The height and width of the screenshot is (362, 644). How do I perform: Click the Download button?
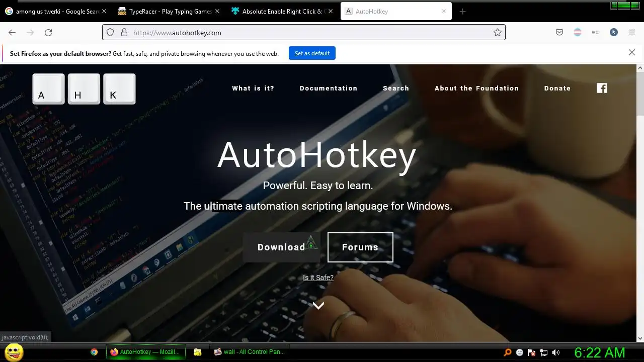point(281,247)
